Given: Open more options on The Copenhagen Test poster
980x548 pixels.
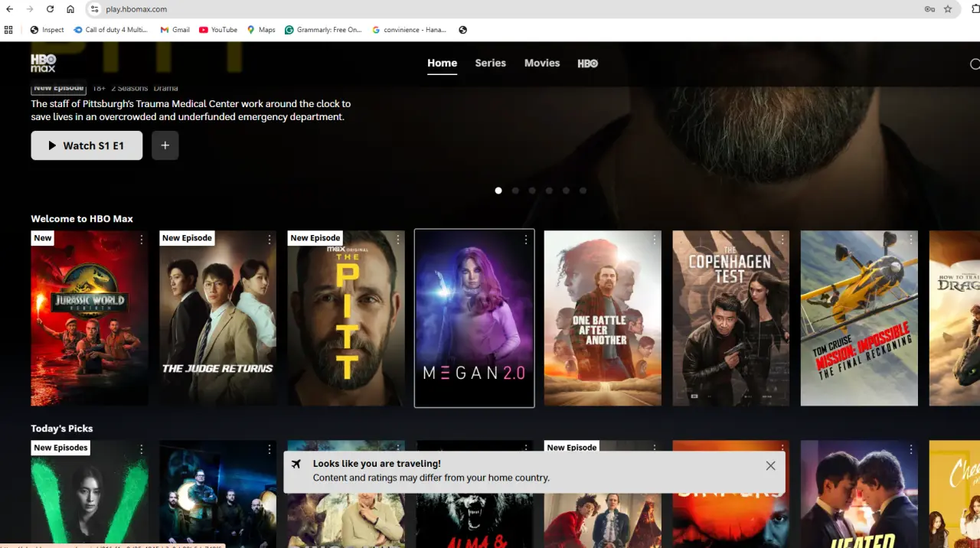Looking at the screenshot, I should (x=782, y=240).
